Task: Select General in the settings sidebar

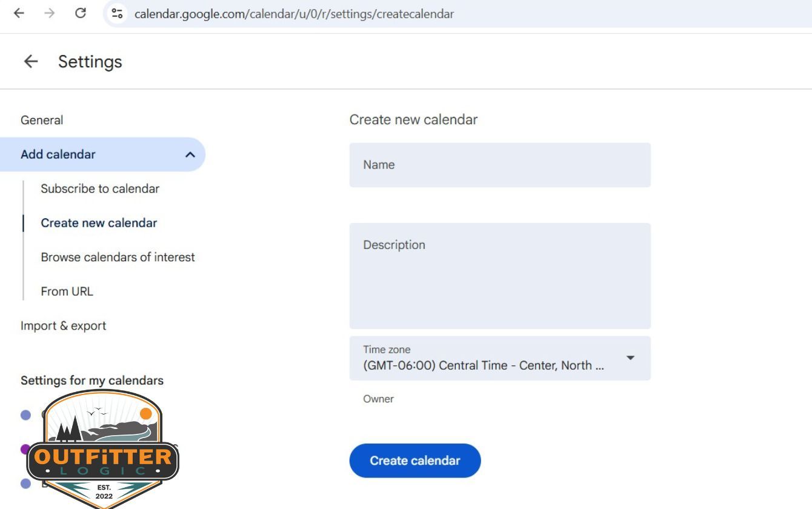Action: 41,120
